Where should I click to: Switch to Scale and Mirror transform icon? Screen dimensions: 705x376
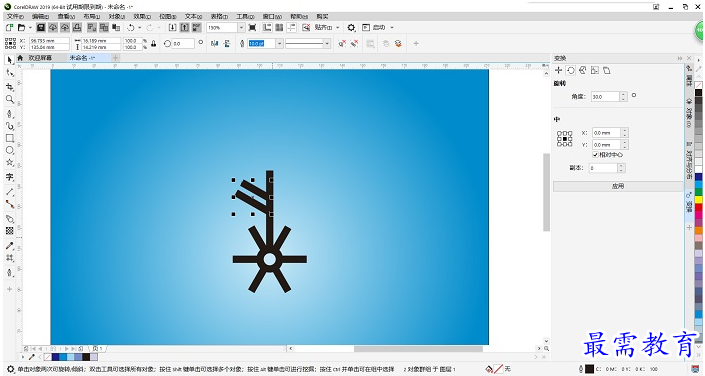(583, 70)
